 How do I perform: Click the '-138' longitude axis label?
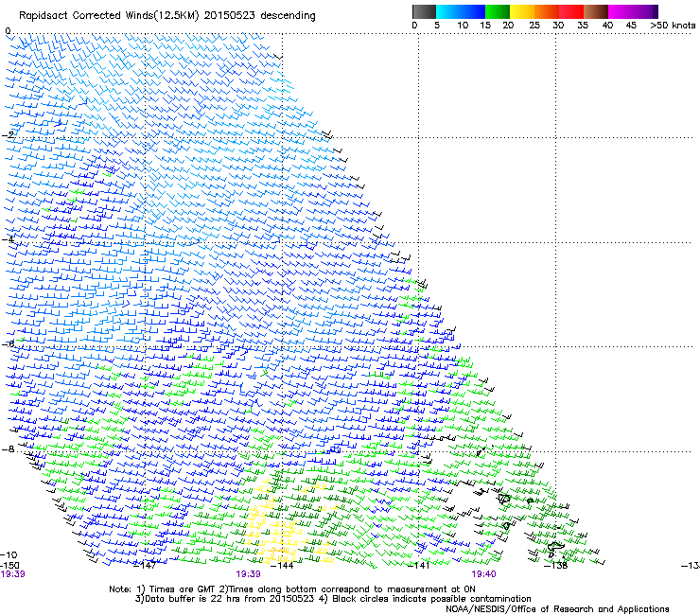pos(556,566)
